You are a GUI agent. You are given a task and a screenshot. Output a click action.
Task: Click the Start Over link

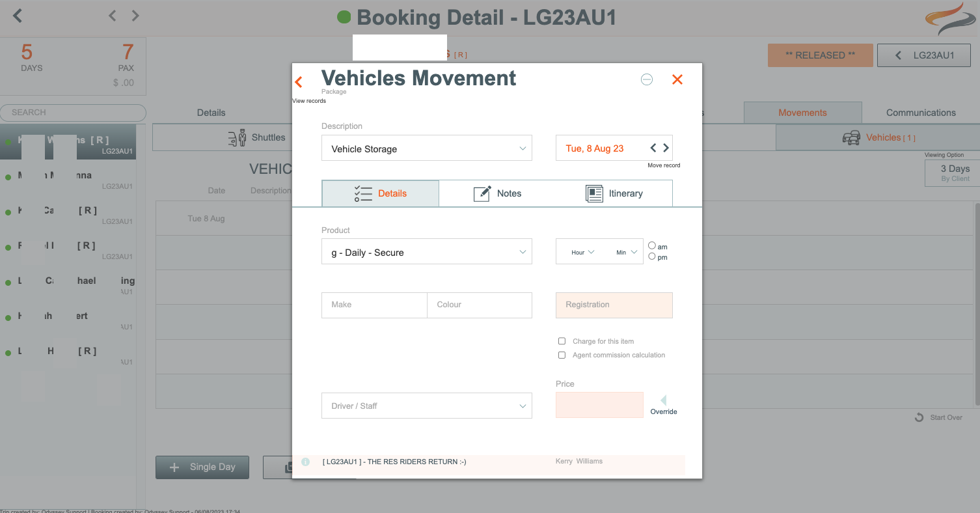(946, 417)
